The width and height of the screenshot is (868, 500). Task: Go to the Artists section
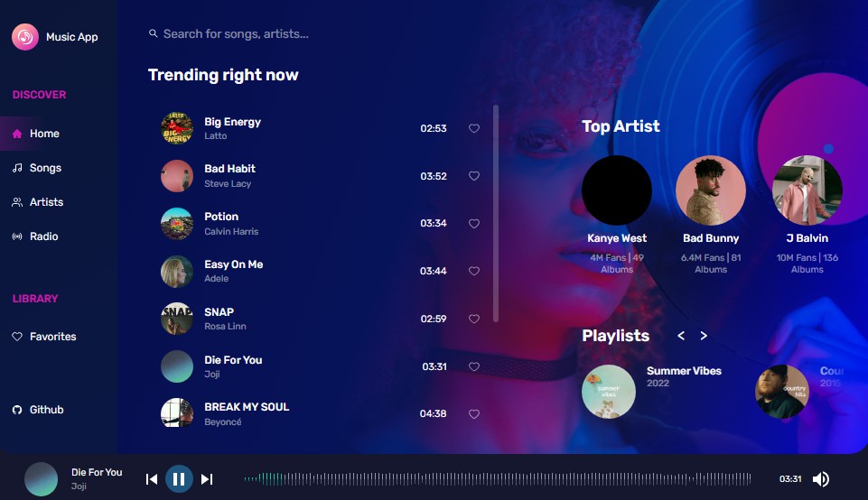(38, 202)
